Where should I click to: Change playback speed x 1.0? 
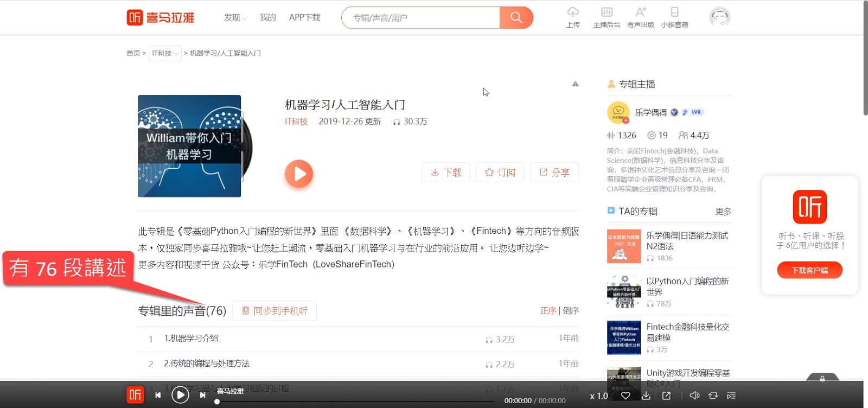[x=599, y=396]
